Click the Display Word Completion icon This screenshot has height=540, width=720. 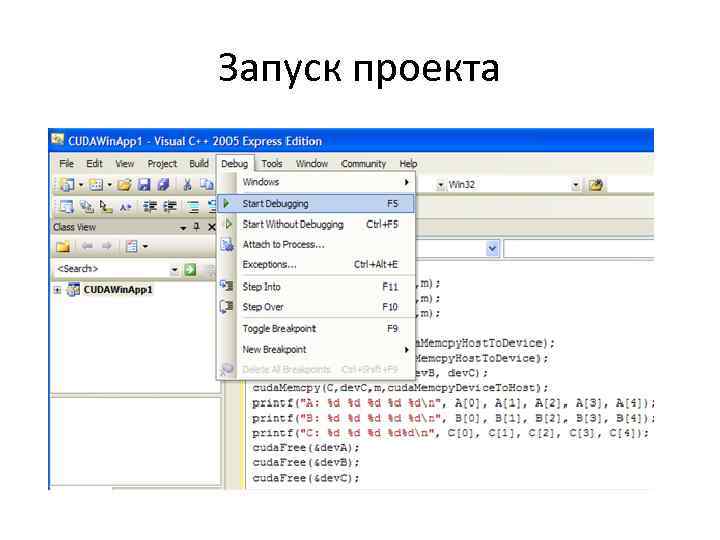pyautogui.click(x=125, y=207)
